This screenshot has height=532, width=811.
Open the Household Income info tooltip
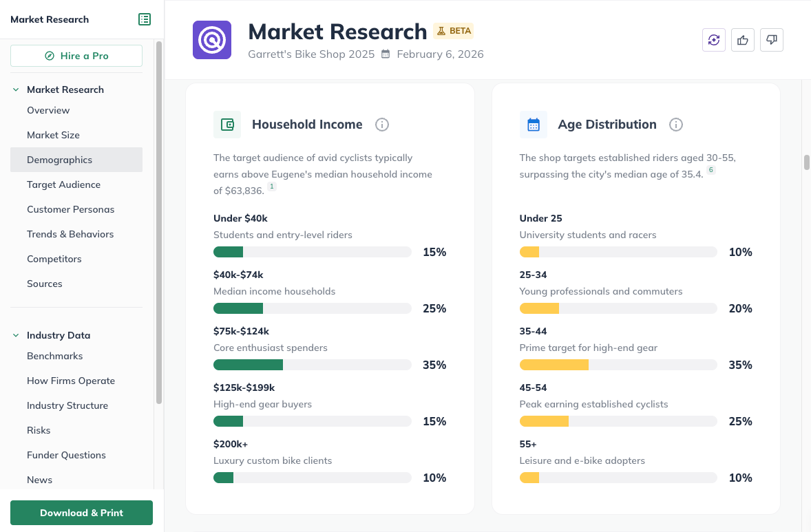382,125
